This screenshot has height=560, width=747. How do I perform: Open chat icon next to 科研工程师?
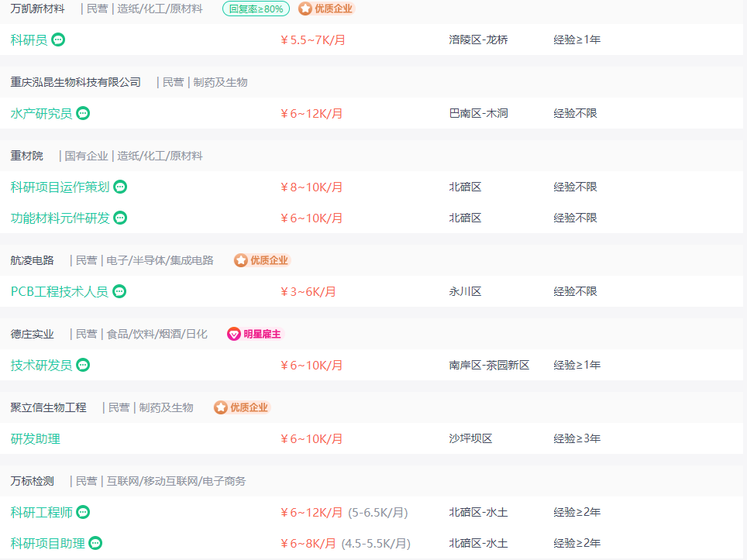83,512
